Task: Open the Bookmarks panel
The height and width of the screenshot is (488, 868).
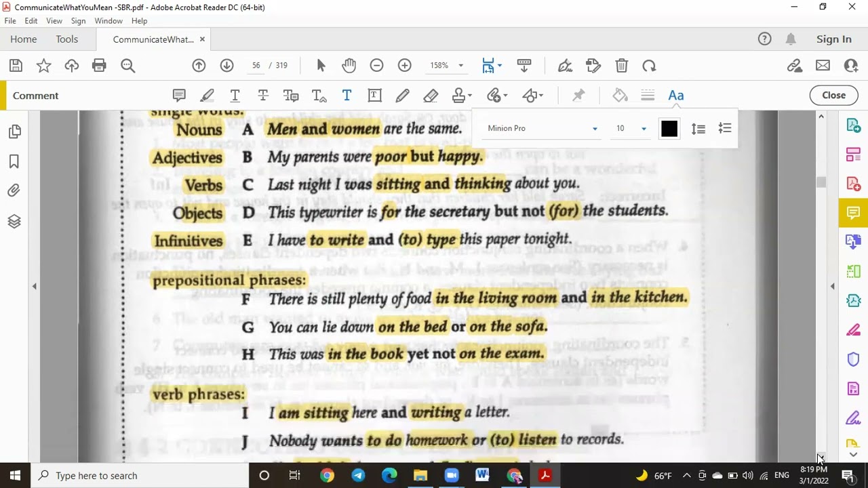Action: pyautogui.click(x=14, y=161)
